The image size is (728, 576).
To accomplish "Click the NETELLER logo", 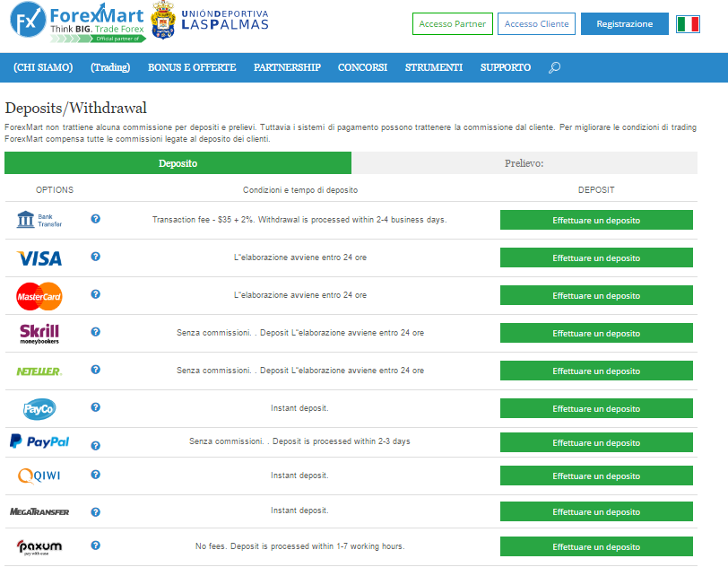I will (39, 371).
